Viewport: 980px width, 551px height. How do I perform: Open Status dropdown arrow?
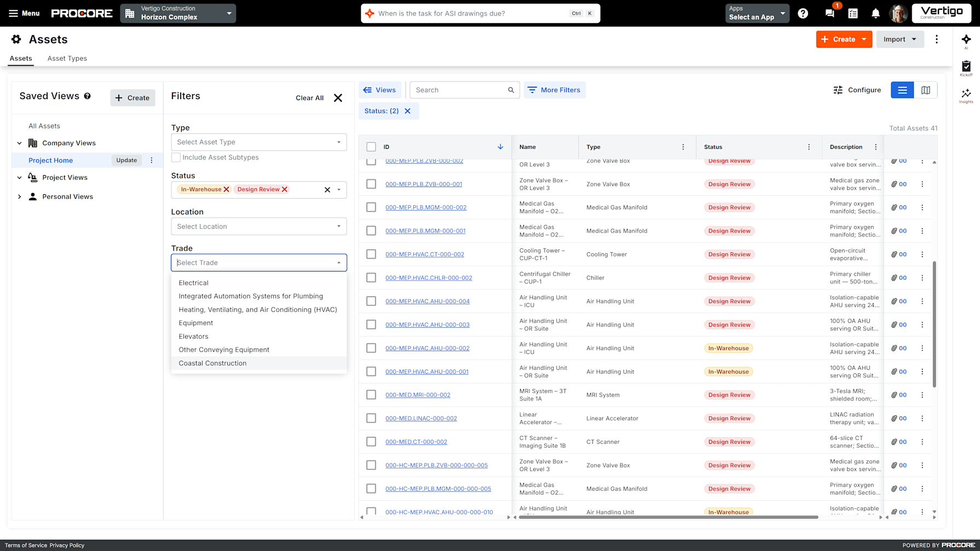pos(339,190)
